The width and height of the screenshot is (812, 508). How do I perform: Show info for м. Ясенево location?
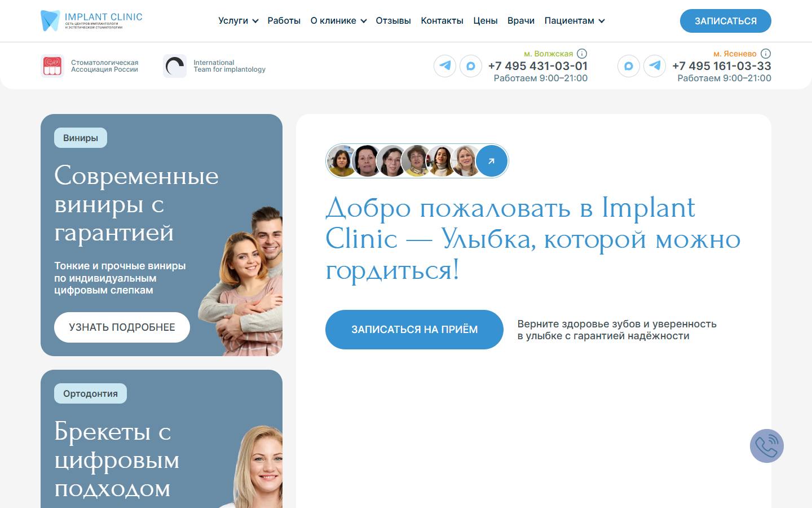coord(765,54)
